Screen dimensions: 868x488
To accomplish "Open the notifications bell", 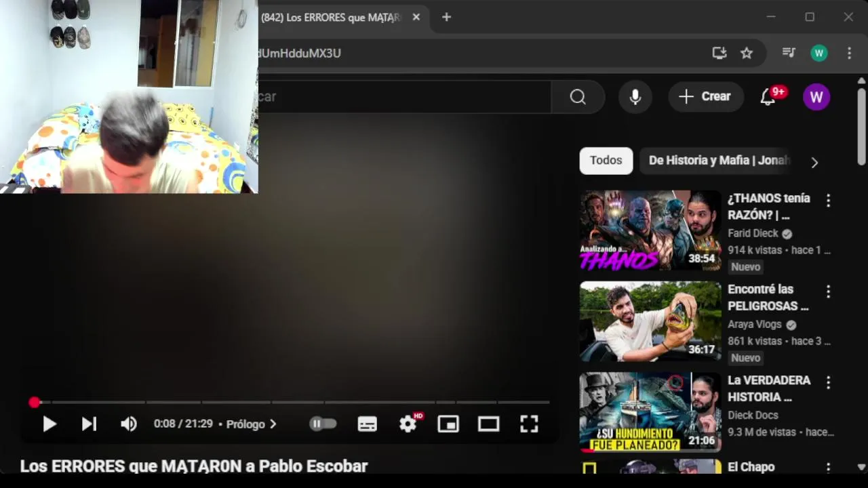I will click(768, 97).
